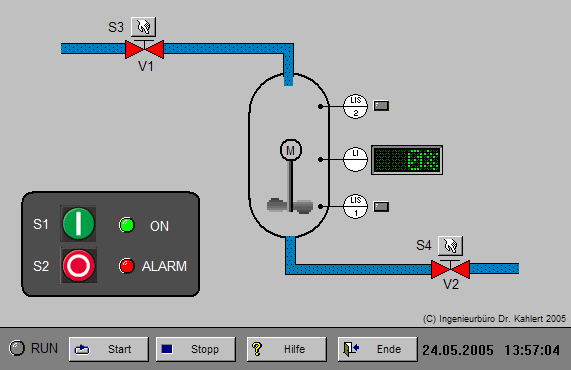Push the red S2 off switch
This screenshot has width=571, height=370.
point(78,265)
